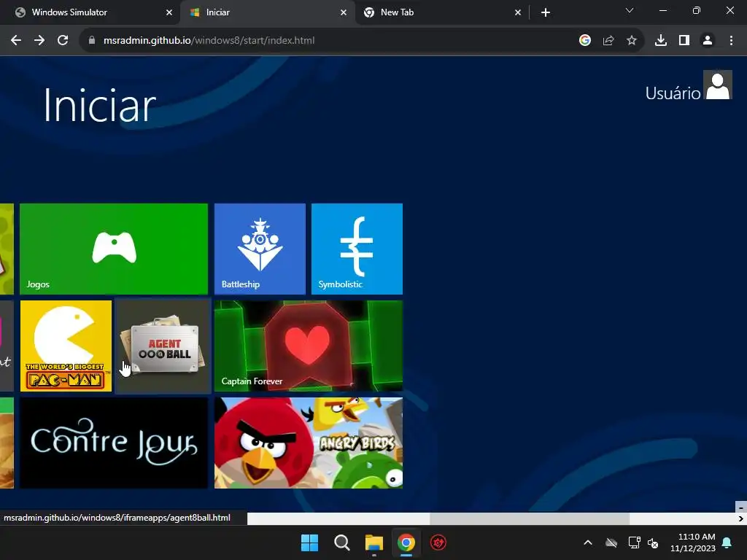This screenshot has height=560, width=747.
Task: Open the red circular gear app on the taskbar
Action: 438,542
